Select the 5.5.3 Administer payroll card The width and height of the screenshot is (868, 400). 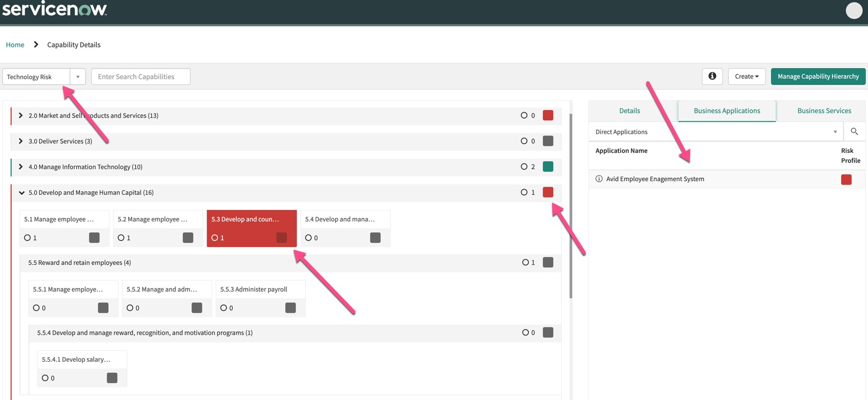pos(261,298)
